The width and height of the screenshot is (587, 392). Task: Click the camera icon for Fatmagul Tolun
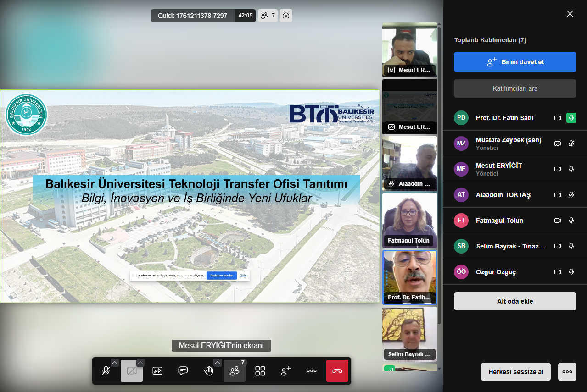tap(558, 221)
